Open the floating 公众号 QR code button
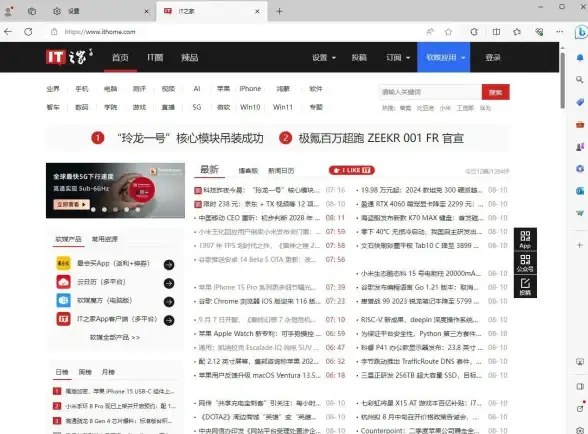This screenshot has height=434, width=588. (525, 263)
